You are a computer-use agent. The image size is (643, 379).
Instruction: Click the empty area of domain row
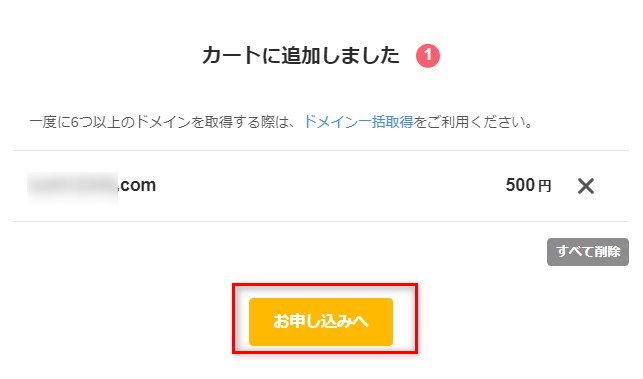point(328,185)
